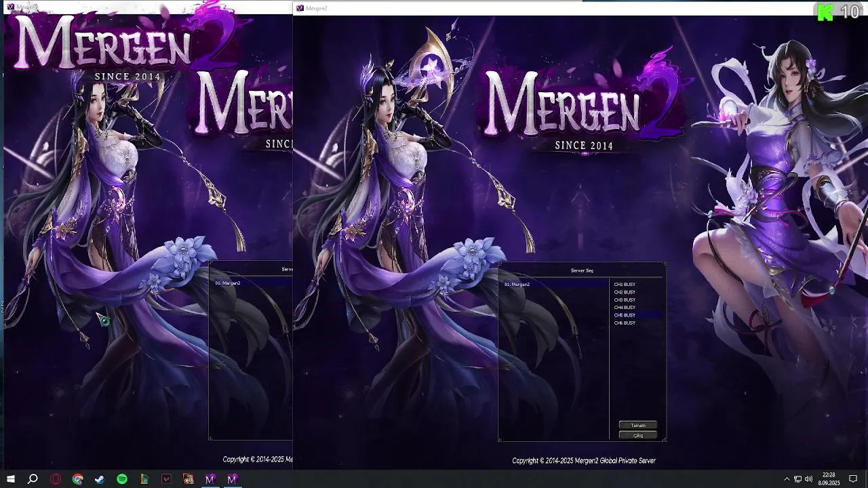Open the volume speaker icon
Image resolution: width=868 pixels, height=488 pixels.
click(808, 479)
